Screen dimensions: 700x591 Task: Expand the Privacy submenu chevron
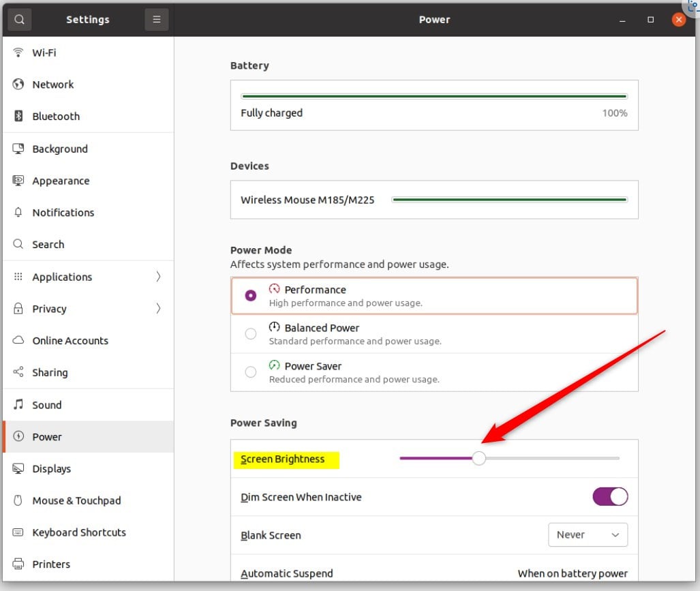tap(158, 309)
